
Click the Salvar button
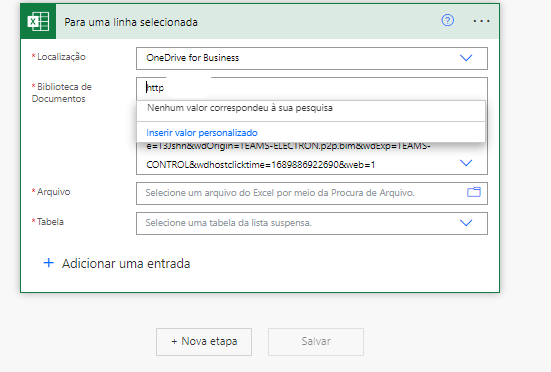point(316,341)
